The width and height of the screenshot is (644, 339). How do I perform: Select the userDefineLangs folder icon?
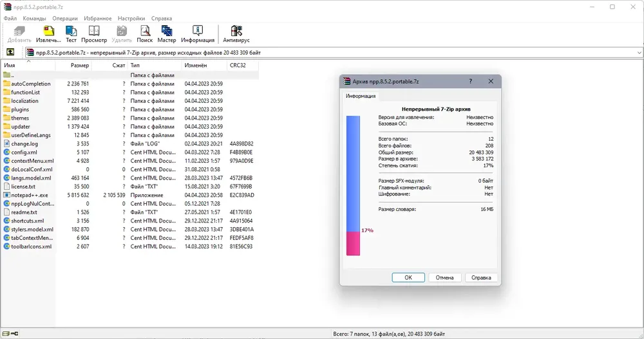(x=6, y=135)
